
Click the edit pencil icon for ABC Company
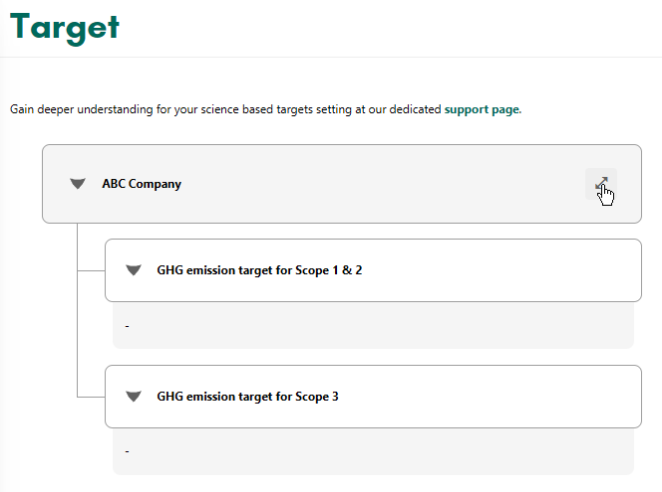coord(601,184)
